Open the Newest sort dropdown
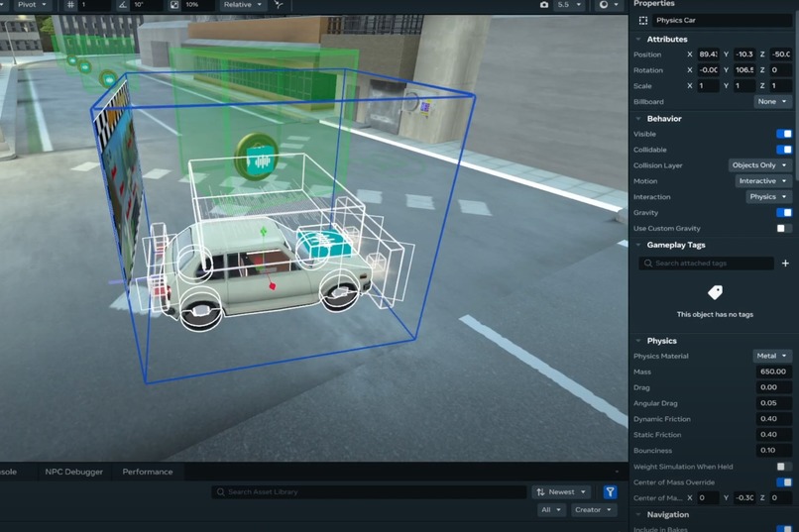Screen dimensions: 799x532 (562, 491)
